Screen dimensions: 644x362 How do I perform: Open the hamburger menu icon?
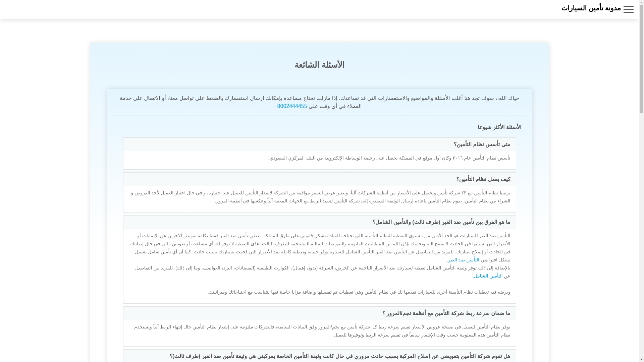[628, 9]
